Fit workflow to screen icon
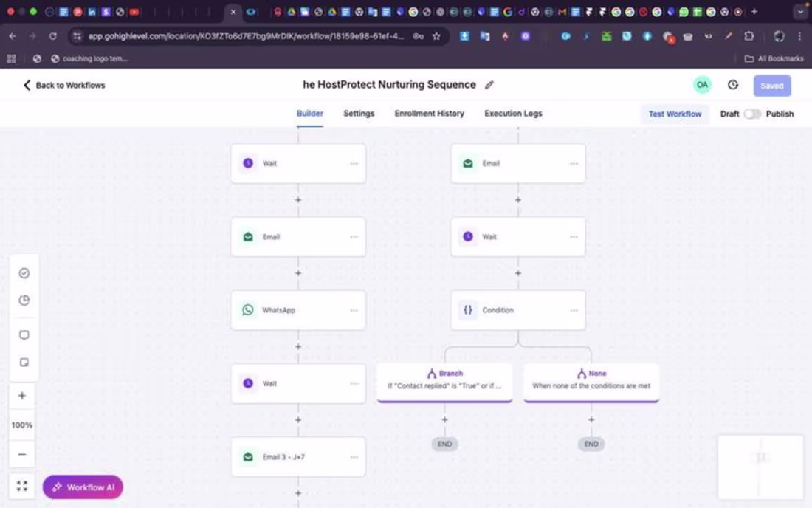This screenshot has width=812, height=508. [x=21, y=486]
